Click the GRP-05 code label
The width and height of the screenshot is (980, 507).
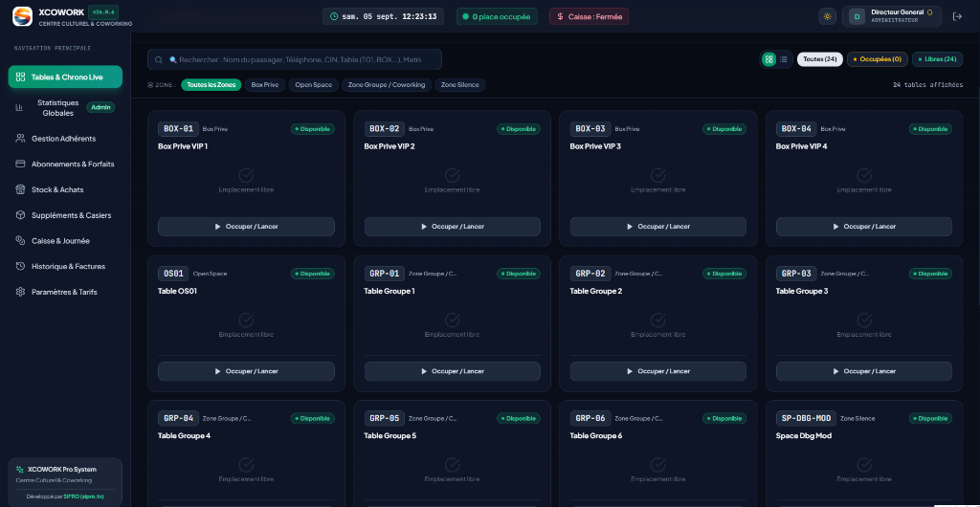click(x=385, y=418)
